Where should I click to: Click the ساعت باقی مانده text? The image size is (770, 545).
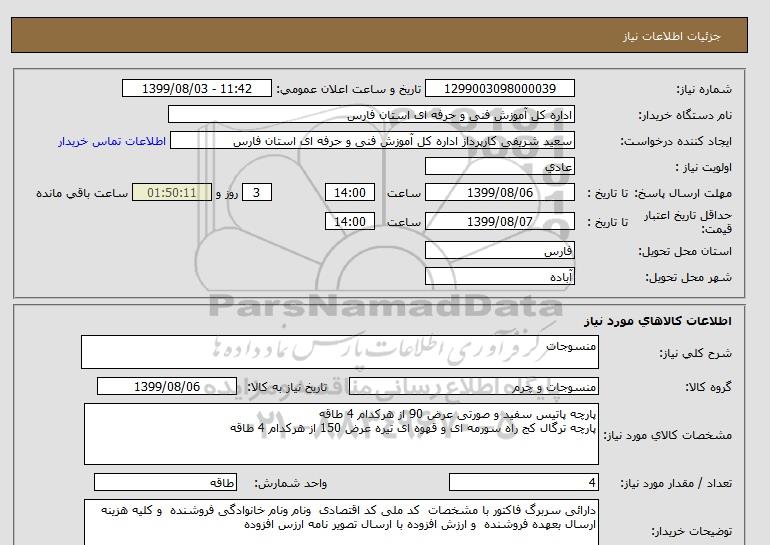82,193
